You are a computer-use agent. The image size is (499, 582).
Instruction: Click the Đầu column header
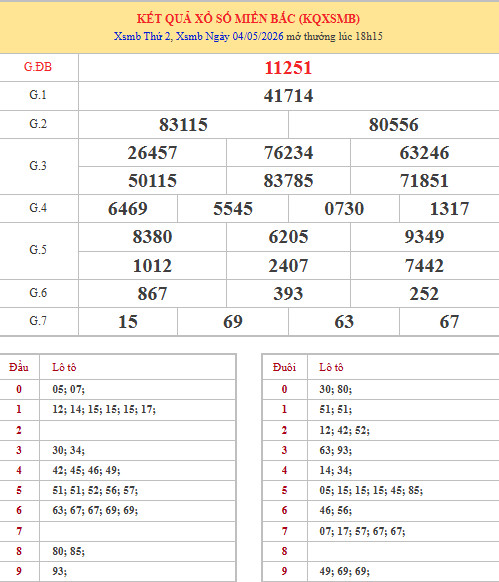[19, 367]
